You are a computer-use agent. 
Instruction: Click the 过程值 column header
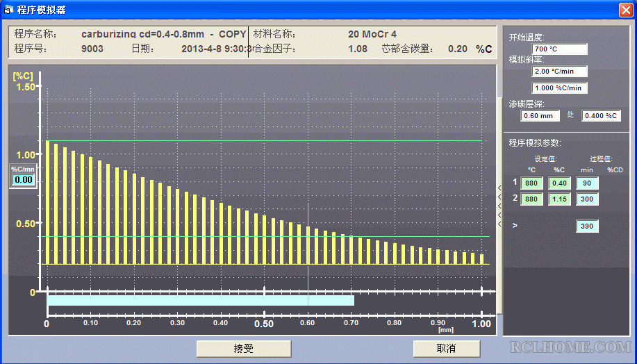[x=601, y=159]
